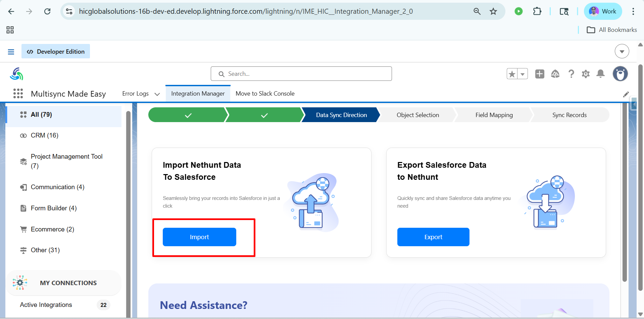Go to second completed green step
This screenshot has height=319, width=644.
click(264, 115)
